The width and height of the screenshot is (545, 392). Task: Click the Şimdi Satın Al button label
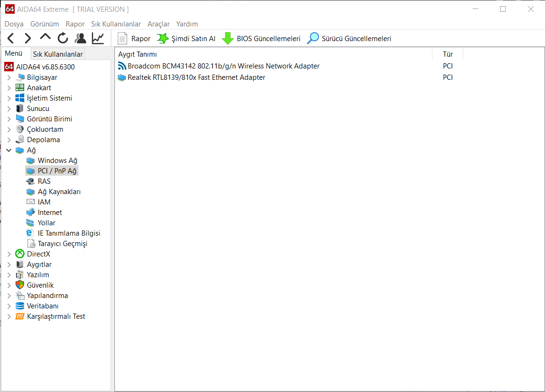click(193, 39)
